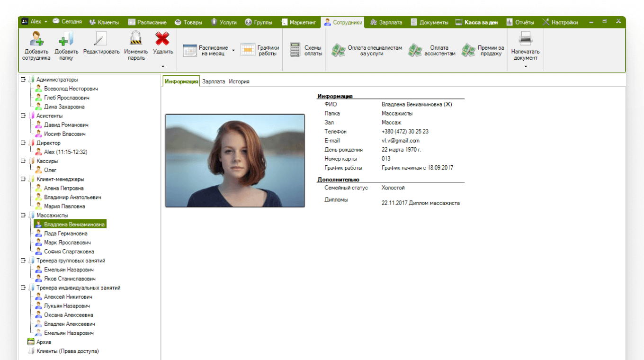Open Sales Bonuses (Премии за продажу)
This screenshot has height=360, width=644.
pyautogui.click(x=469, y=50)
